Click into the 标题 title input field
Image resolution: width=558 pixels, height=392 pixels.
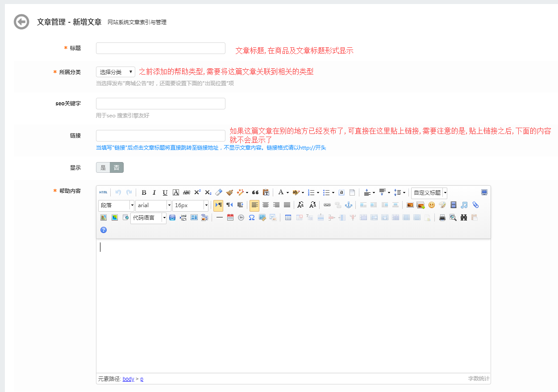(160, 48)
